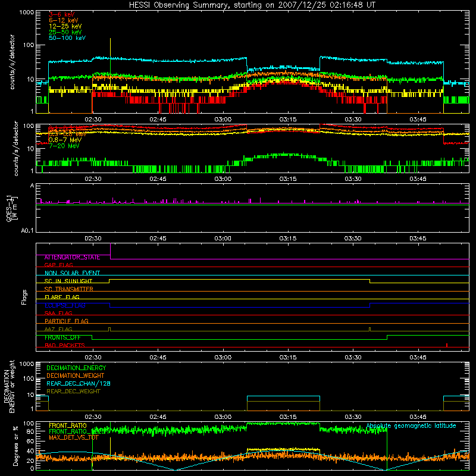Select the 'BAD_PACKETS' flag label

(65, 345)
